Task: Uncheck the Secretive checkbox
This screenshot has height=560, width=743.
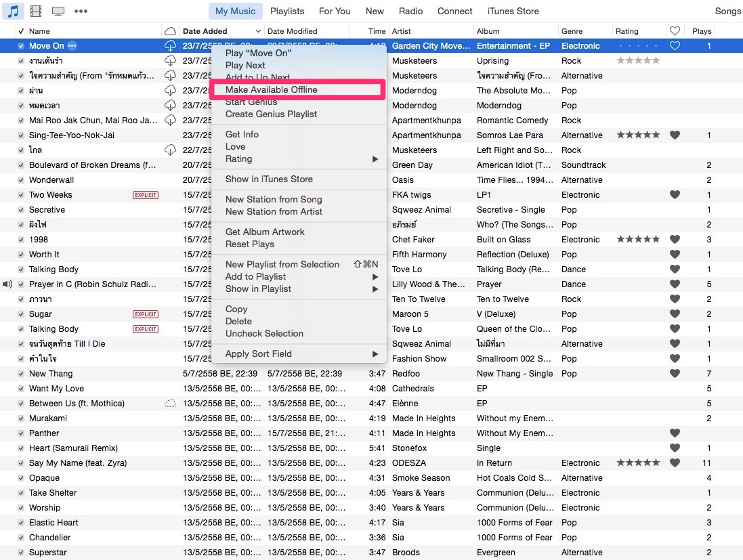Action: pos(21,210)
